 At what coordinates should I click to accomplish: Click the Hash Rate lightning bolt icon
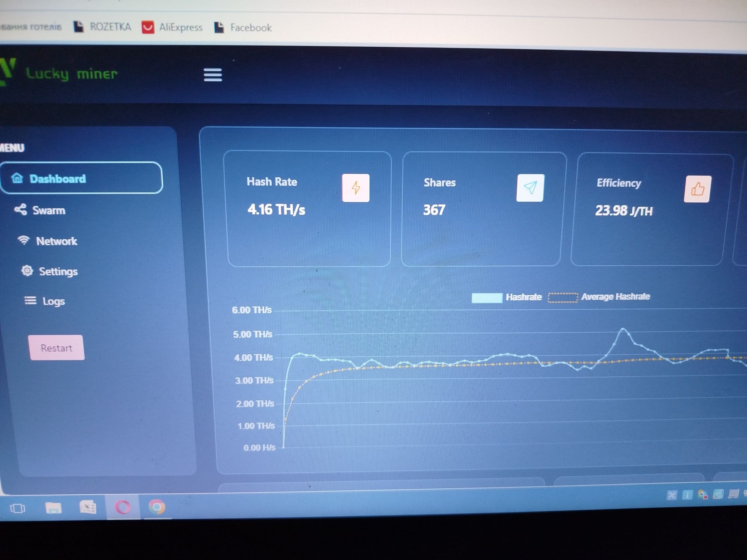click(356, 188)
